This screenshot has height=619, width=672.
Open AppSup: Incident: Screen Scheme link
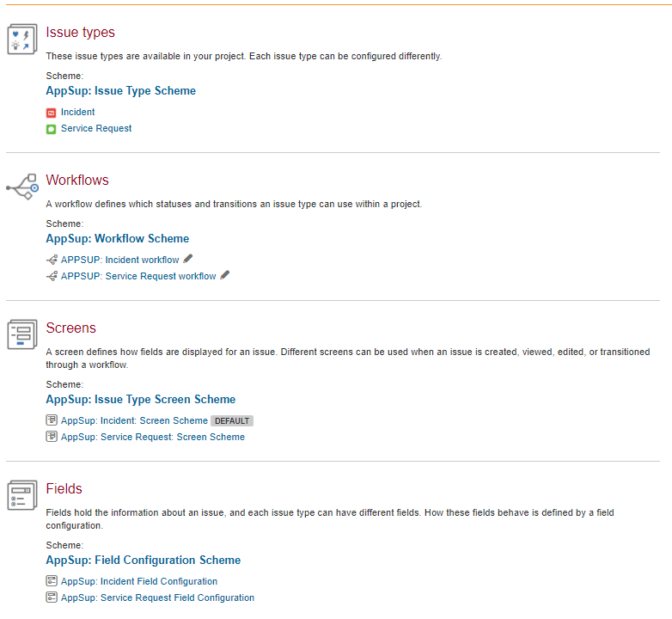[134, 421]
